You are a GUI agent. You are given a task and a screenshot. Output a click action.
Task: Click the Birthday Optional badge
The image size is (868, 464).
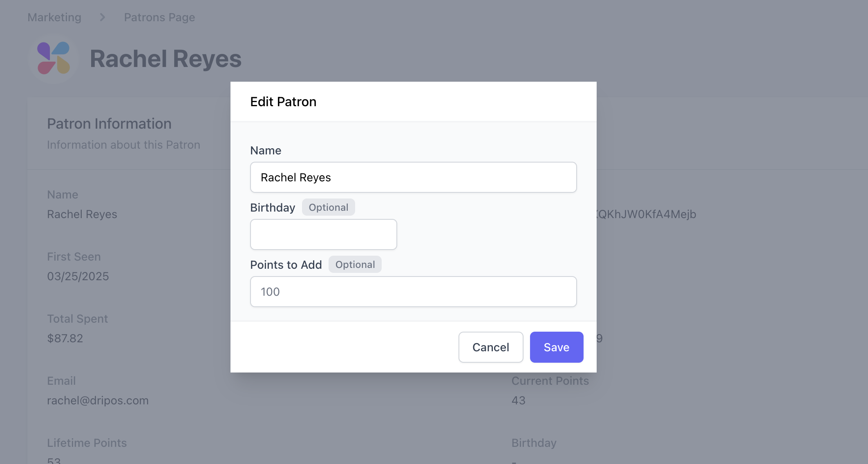pyautogui.click(x=328, y=207)
